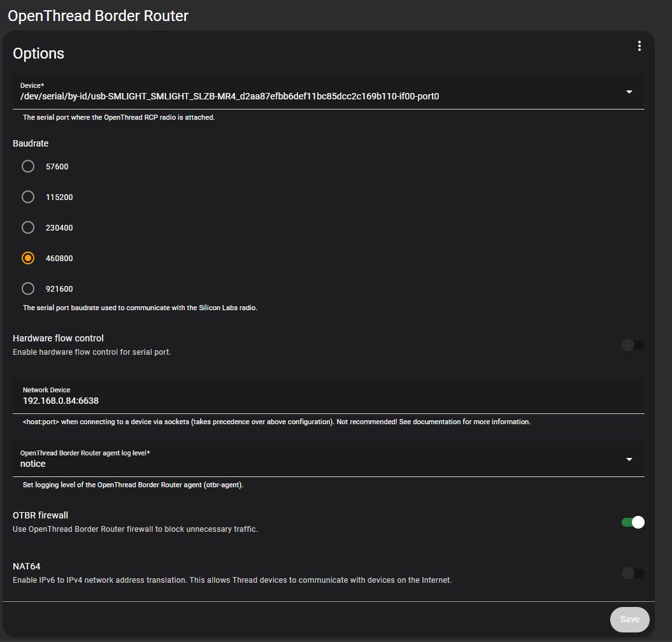This screenshot has width=672, height=642.
Task: Click the OTBR firewall setting label
Action: tap(40, 515)
